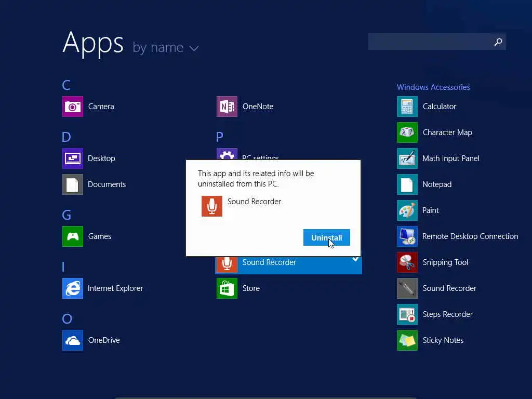Click the 'OneNote' label

pyautogui.click(x=258, y=107)
